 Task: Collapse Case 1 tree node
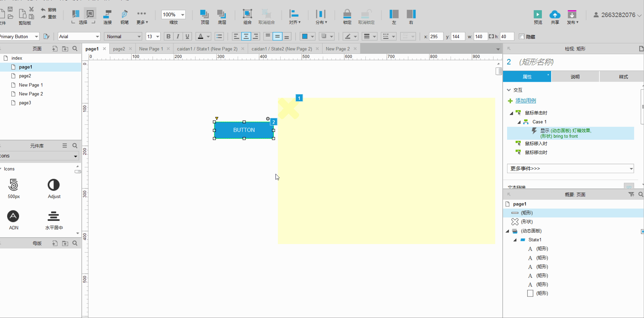point(519,122)
